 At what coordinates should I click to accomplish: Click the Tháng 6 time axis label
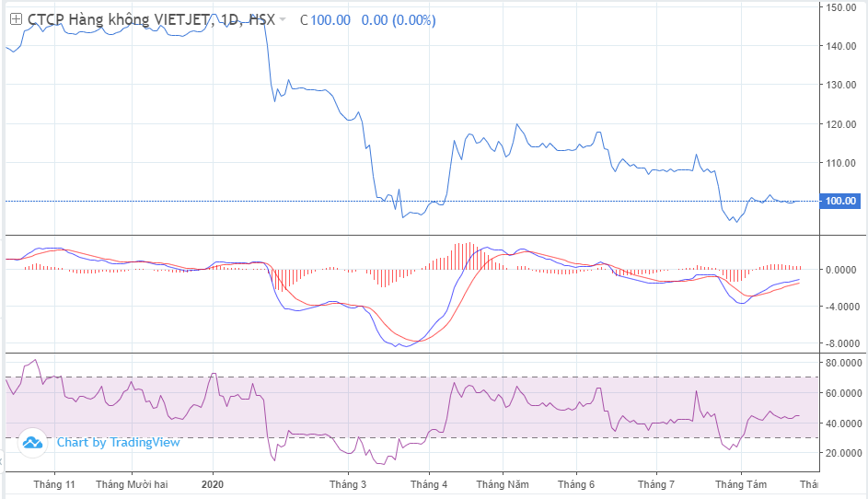[576, 484]
